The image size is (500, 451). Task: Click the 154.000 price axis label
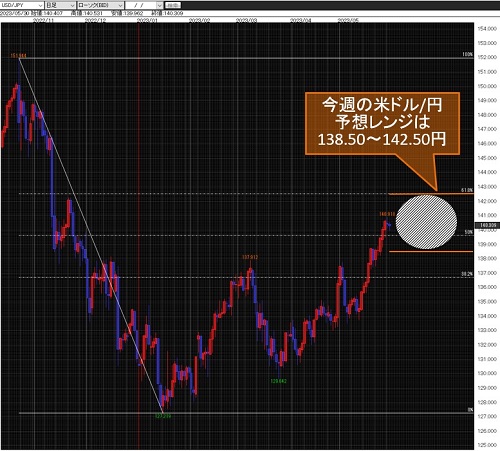click(487, 29)
